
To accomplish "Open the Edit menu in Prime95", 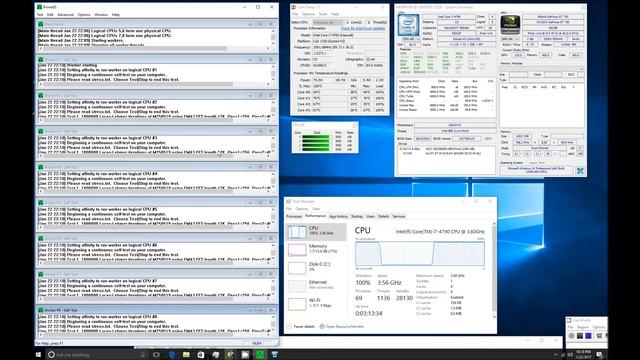I will click(50, 15).
